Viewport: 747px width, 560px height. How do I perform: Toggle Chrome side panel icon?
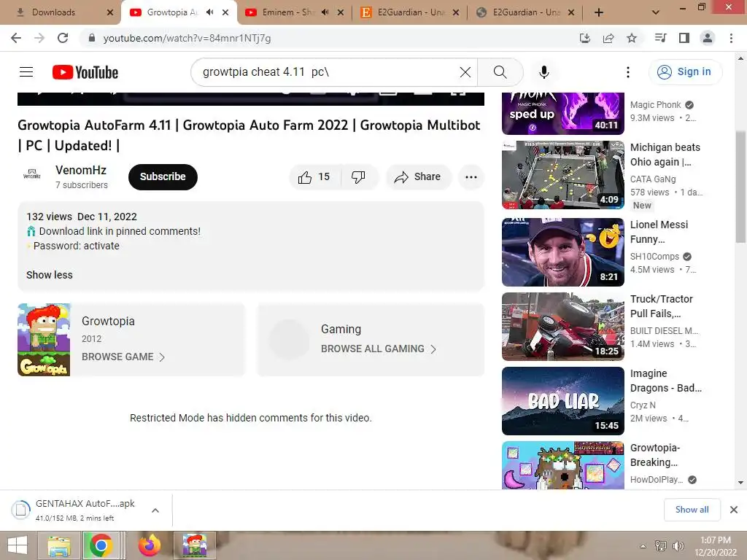tap(684, 38)
